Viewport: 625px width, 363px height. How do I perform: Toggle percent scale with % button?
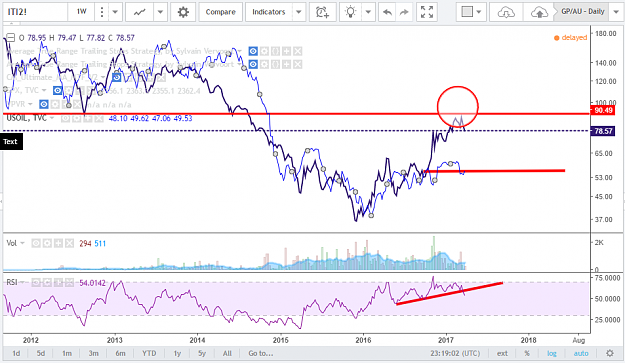pos(527,353)
